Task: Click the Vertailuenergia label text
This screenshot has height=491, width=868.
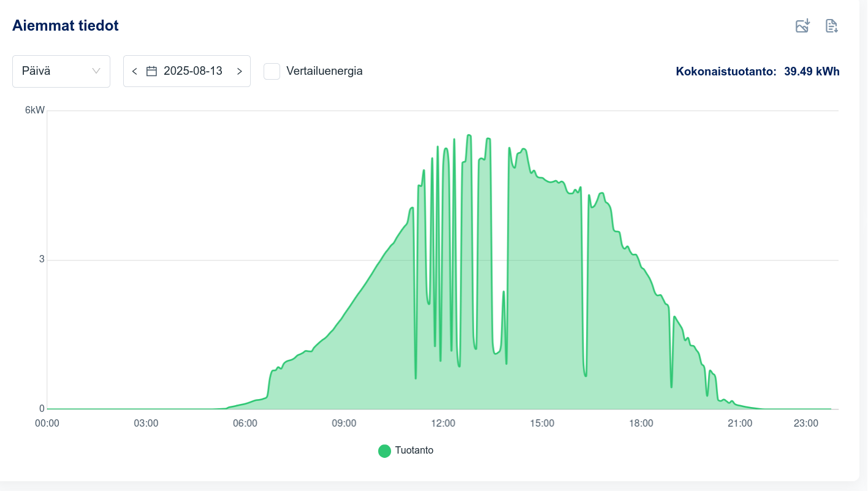Action: [324, 71]
